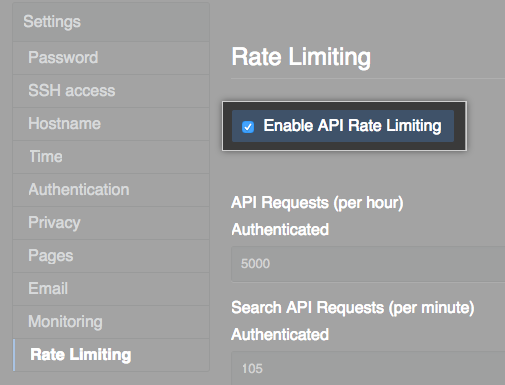Click the Rate Limiting page heading

point(301,57)
